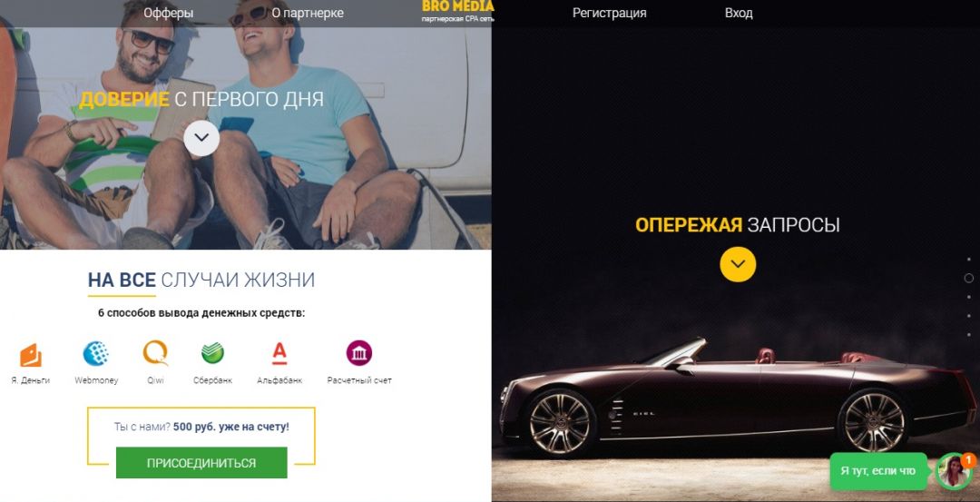Click the Webmoney globe icon
This screenshot has width=980, height=502.
point(95,354)
